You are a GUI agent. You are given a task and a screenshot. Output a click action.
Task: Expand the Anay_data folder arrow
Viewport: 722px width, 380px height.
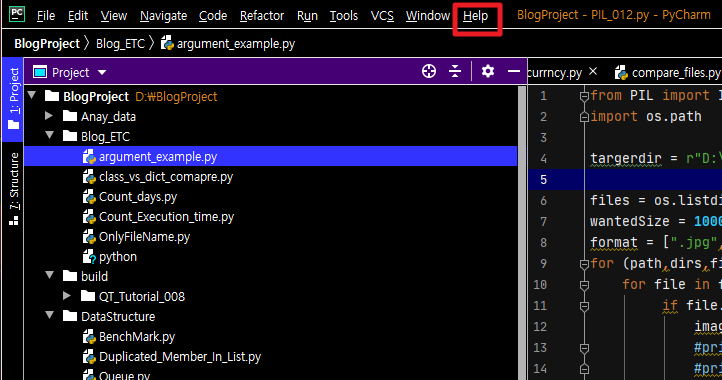pos(49,116)
